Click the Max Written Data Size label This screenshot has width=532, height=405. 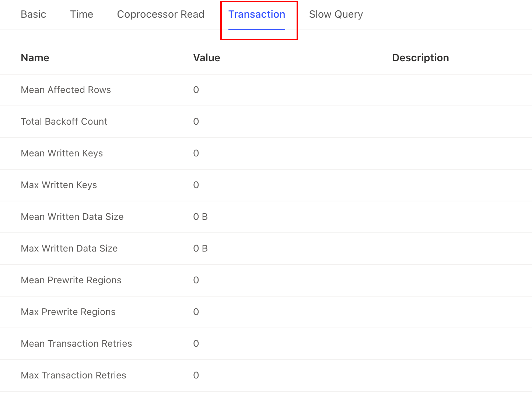69,249
